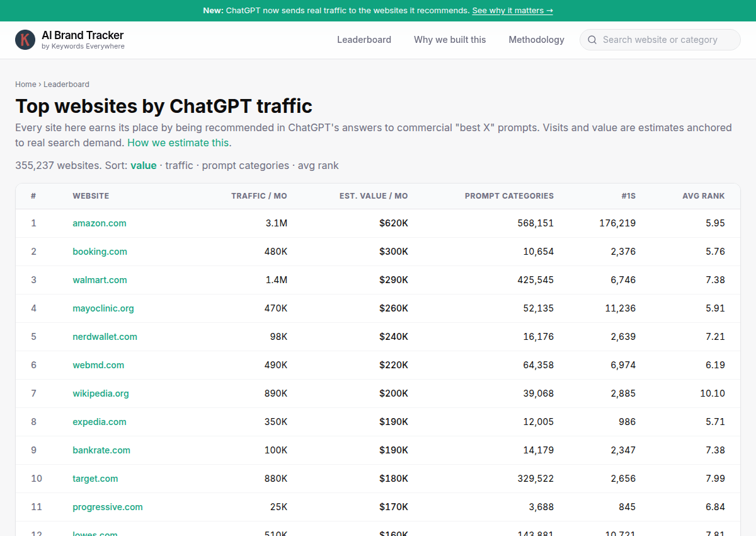Open the Leaderboard nav item
Image resolution: width=756 pixels, height=536 pixels.
click(364, 40)
